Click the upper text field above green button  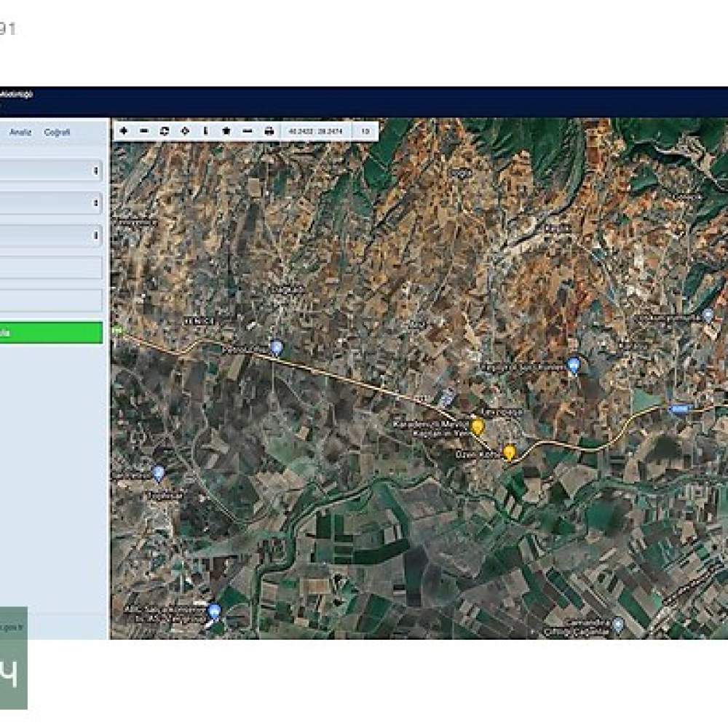click(50, 267)
